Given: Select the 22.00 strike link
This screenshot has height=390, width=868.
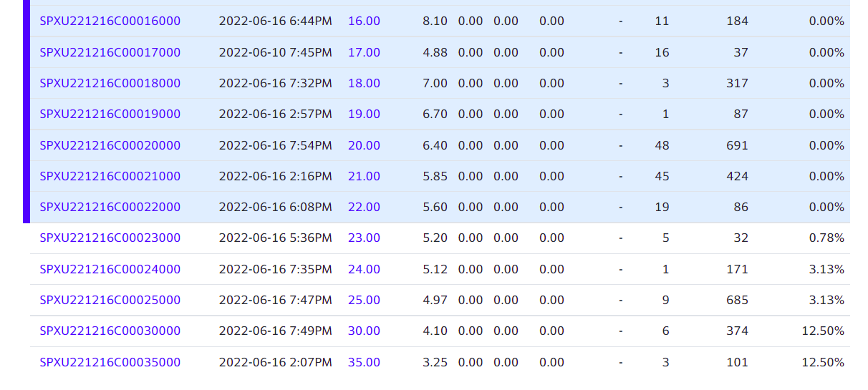Looking at the screenshot, I should point(364,208).
